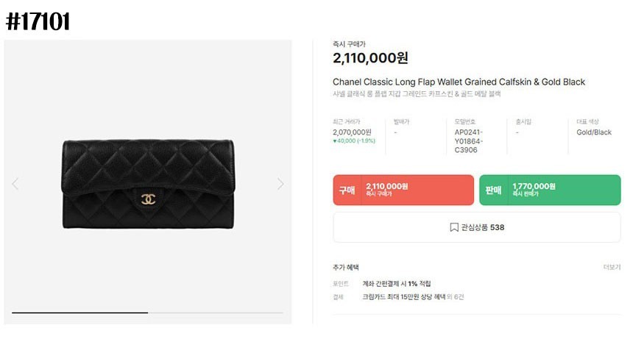Screen dimensions: 633x364
Task: Click the Chanel Classic Long Flap Wallet title
Action: click(x=459, y=82)
